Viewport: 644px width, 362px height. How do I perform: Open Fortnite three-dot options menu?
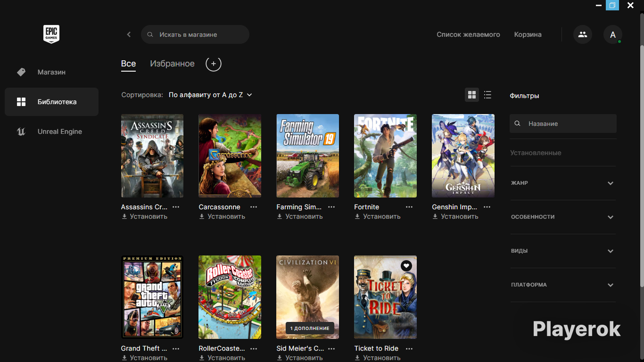(409, 207)
